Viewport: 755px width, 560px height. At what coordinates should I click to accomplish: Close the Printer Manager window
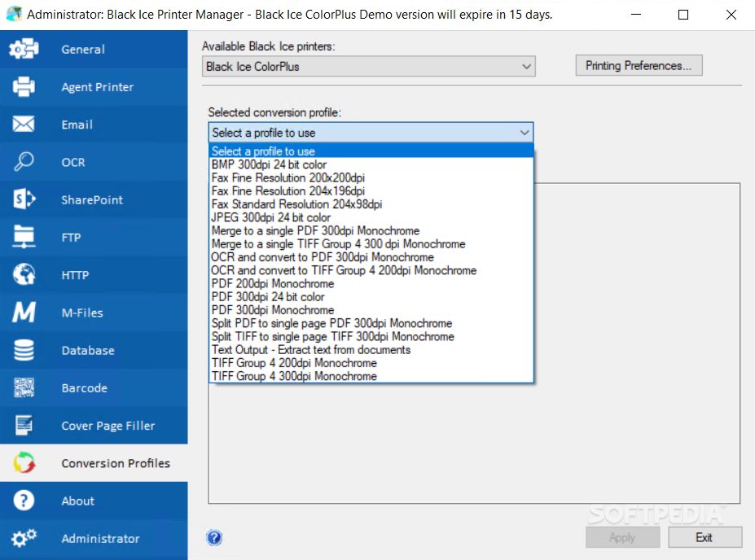[x=731, y=15]
